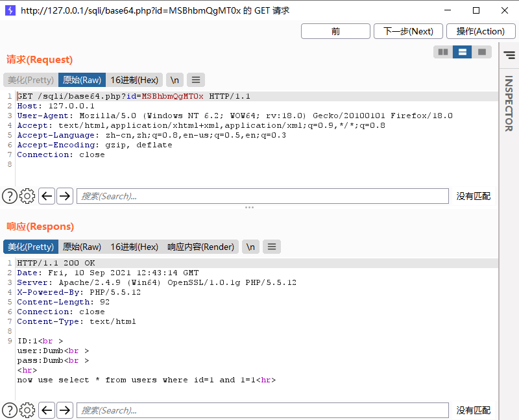This screenshot has height=420, width=519.
Task: Go to previous match in Request search
Action: click(x=47, y=196)
